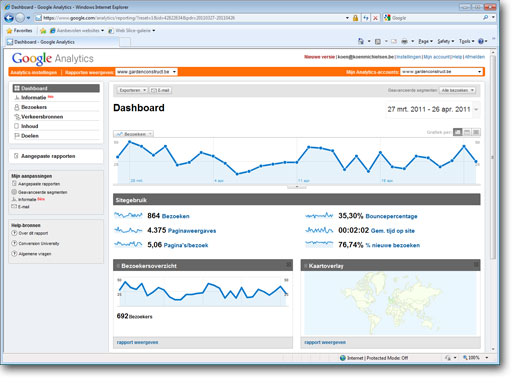Click the settings icon on Bezoekersoverzicht widget
Viewport: 520px width, 385px height.
(289, 265)
